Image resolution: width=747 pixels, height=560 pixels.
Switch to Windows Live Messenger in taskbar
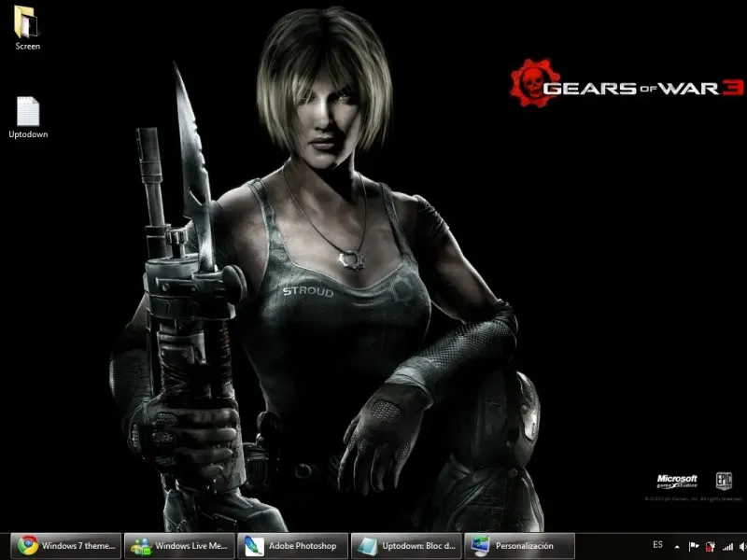tap(179, 546)
